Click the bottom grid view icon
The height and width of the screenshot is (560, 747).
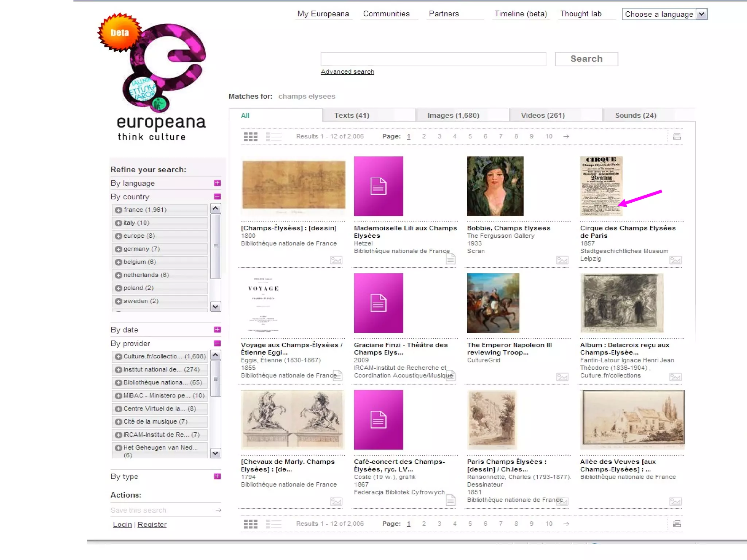[250, 524]
